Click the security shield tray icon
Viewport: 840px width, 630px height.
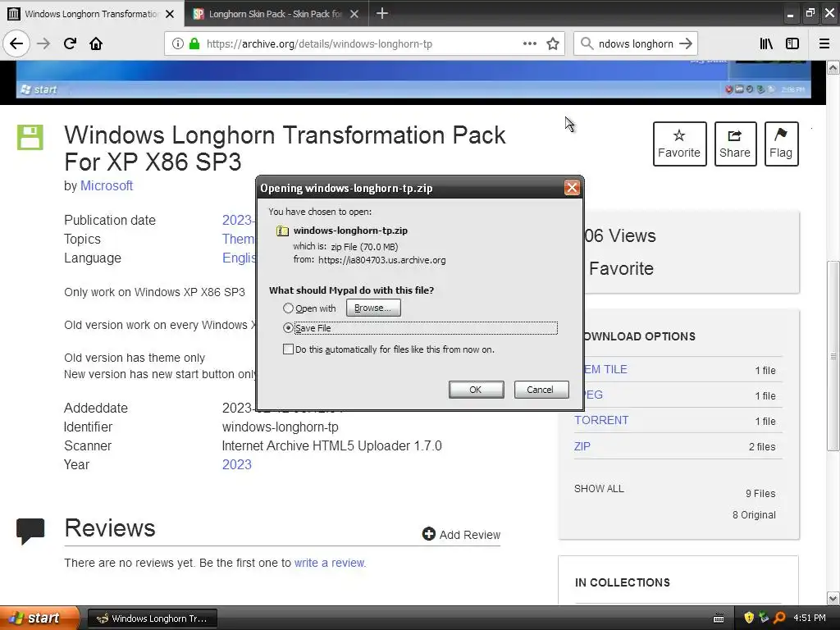pos(749,618)
